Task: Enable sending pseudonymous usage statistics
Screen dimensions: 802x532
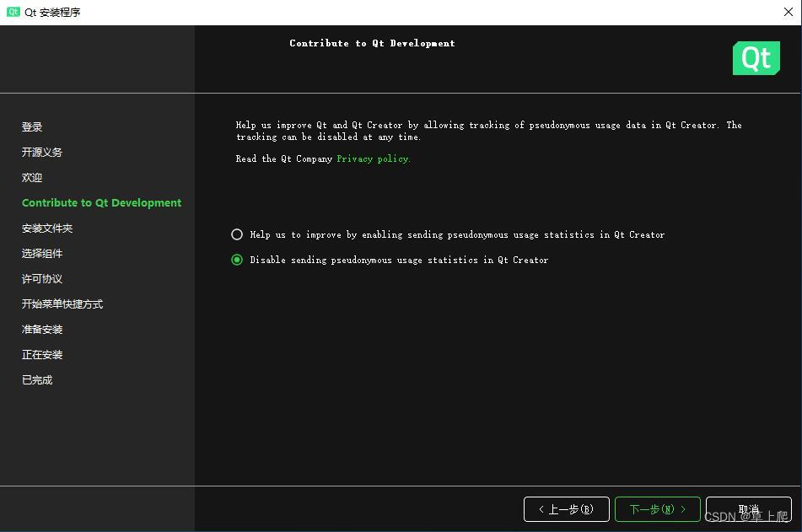Action: [x=237, y=234]
